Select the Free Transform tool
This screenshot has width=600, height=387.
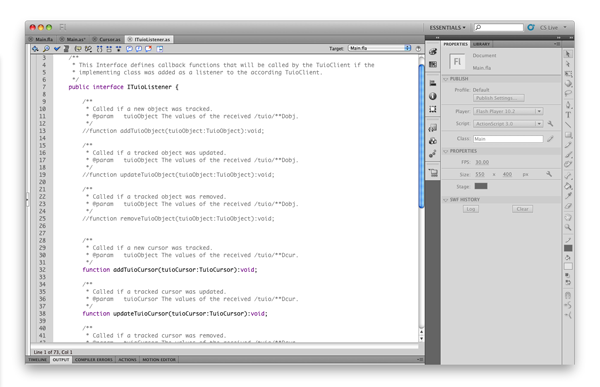point(568,74)
